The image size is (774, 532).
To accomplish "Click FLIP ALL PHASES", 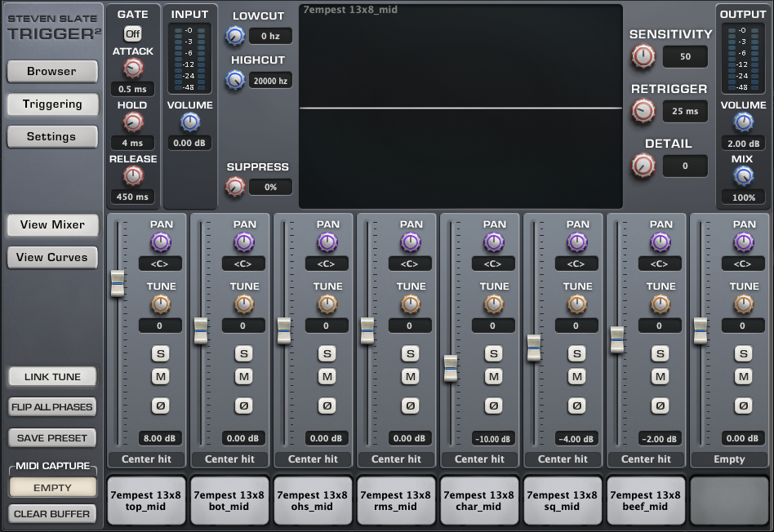I will pyautogui.click(x=52, y=407).
